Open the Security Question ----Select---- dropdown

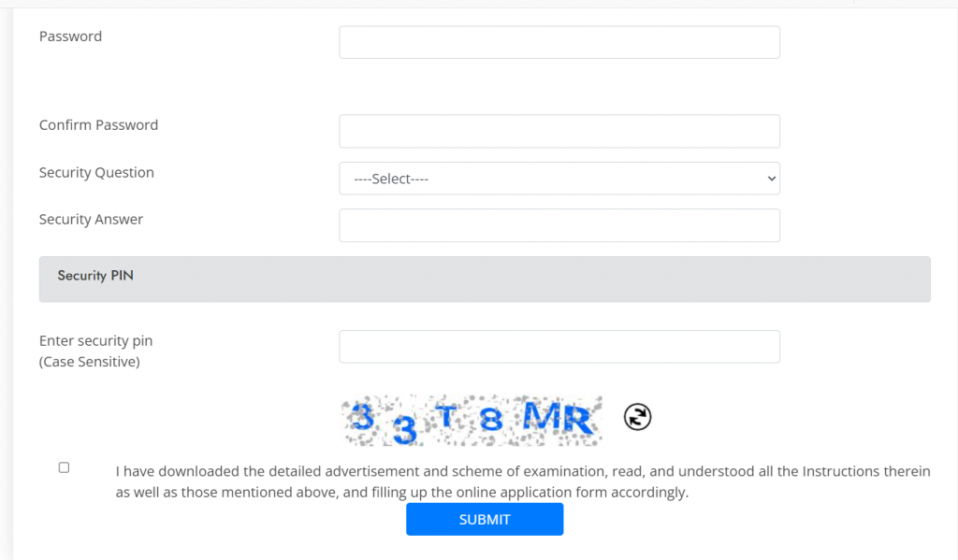click(x=559, y=179)
